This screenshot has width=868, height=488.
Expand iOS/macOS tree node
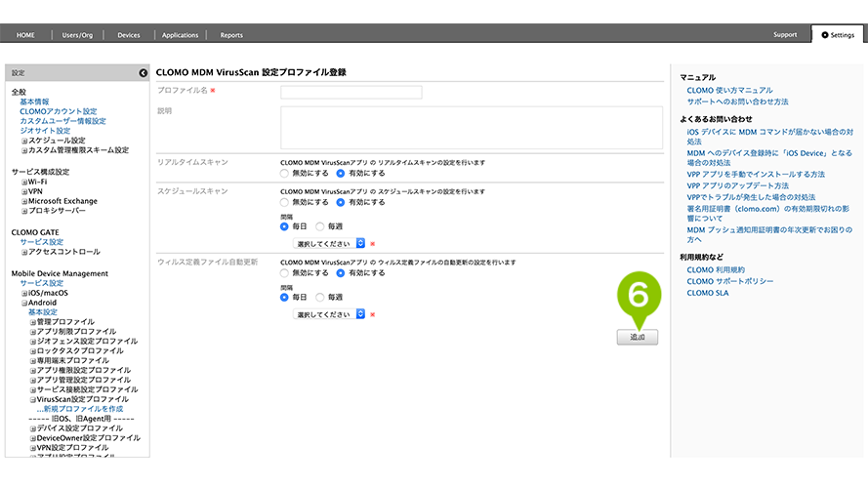coord(24,293)
